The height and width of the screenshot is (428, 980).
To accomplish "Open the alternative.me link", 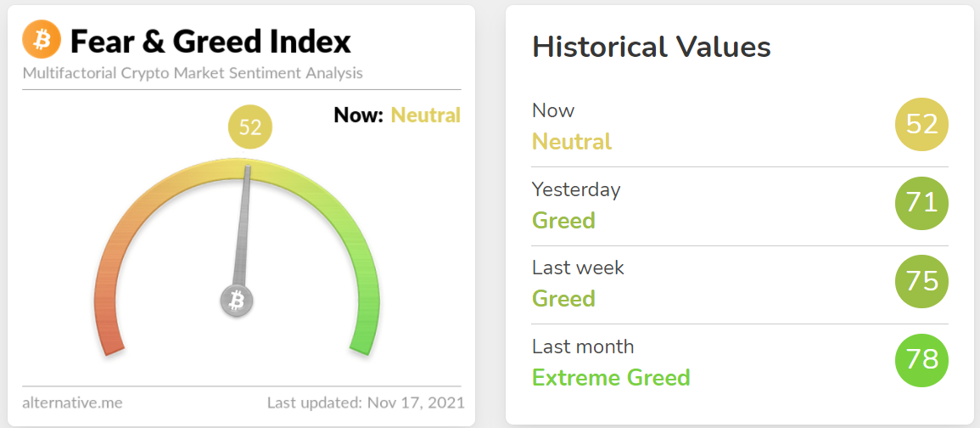I will pyautogui.click(x=72, y=403).
